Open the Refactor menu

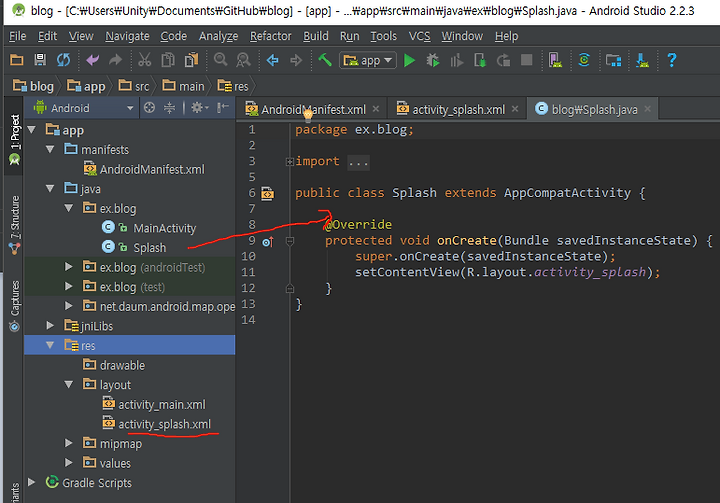point(270,36)
